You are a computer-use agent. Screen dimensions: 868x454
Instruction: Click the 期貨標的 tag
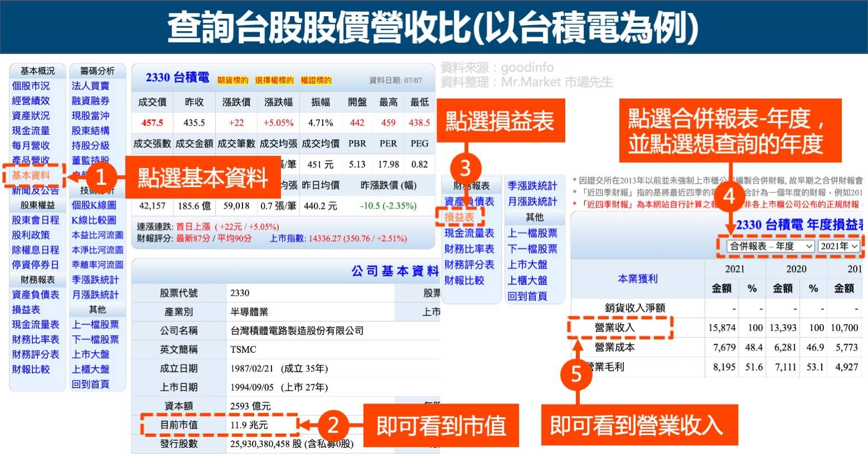232,80
